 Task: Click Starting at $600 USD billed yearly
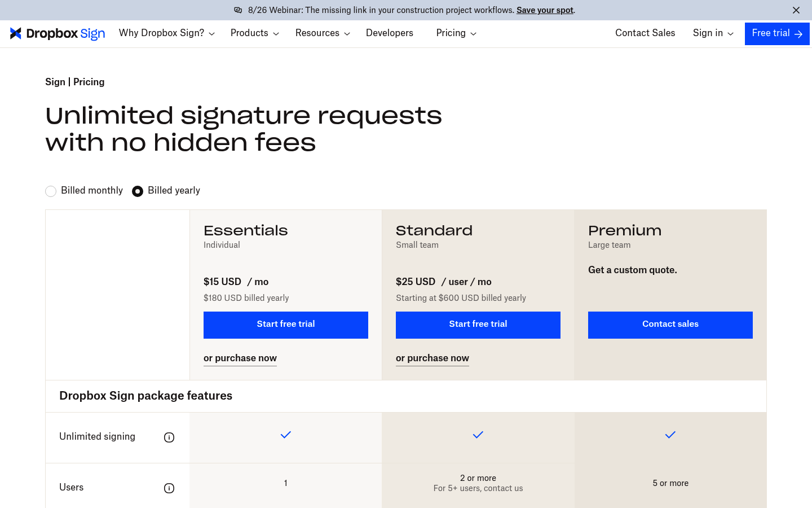pyautogui.click(x=461, y=298)
